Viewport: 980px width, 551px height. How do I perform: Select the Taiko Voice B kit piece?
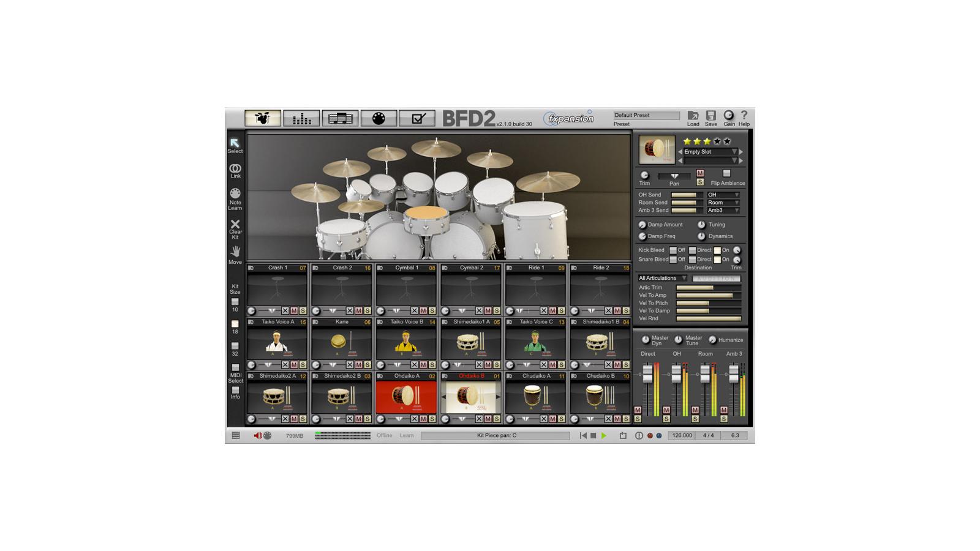[x=407, y=343]
